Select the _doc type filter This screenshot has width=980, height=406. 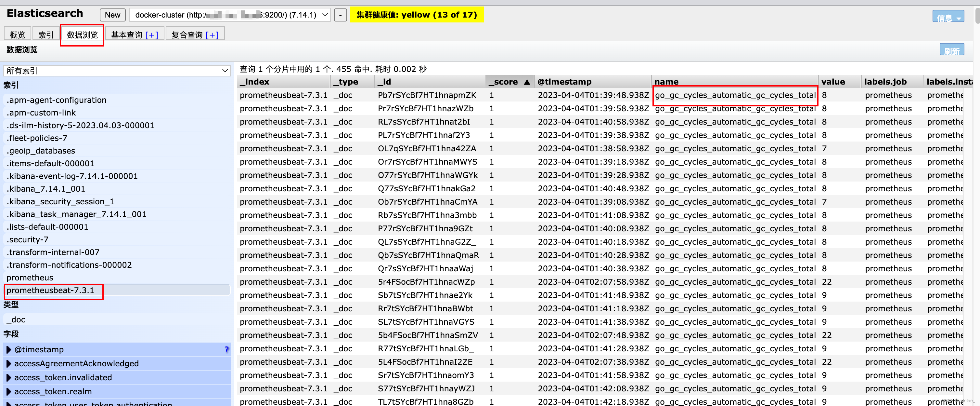tap(117, 319)
